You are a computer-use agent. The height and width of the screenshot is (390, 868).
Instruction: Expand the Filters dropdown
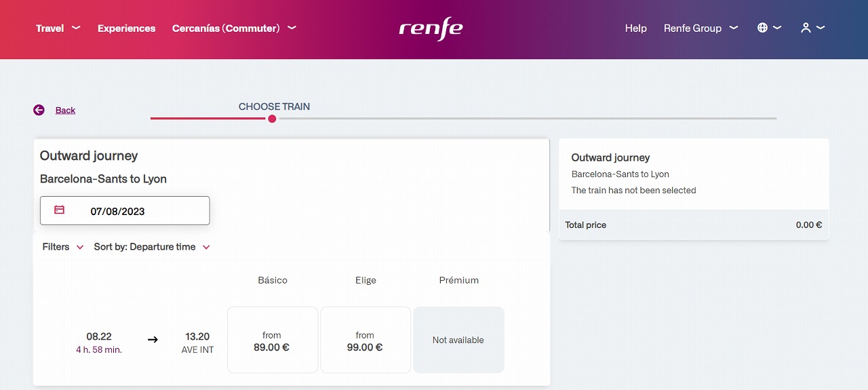click(63, 247)
